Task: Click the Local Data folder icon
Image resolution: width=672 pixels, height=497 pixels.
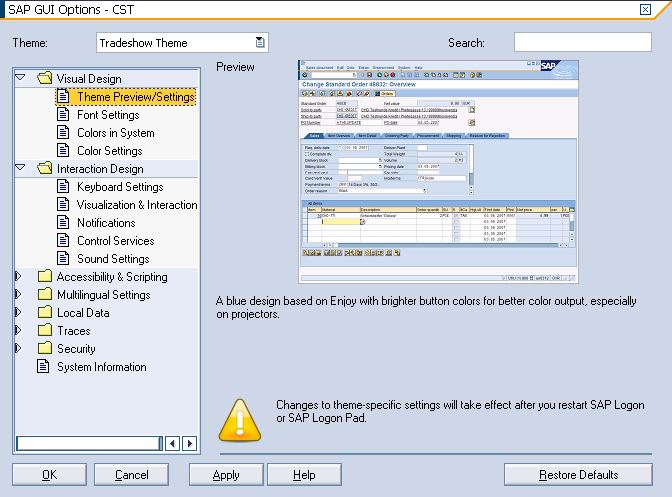Action: [45, 312]
